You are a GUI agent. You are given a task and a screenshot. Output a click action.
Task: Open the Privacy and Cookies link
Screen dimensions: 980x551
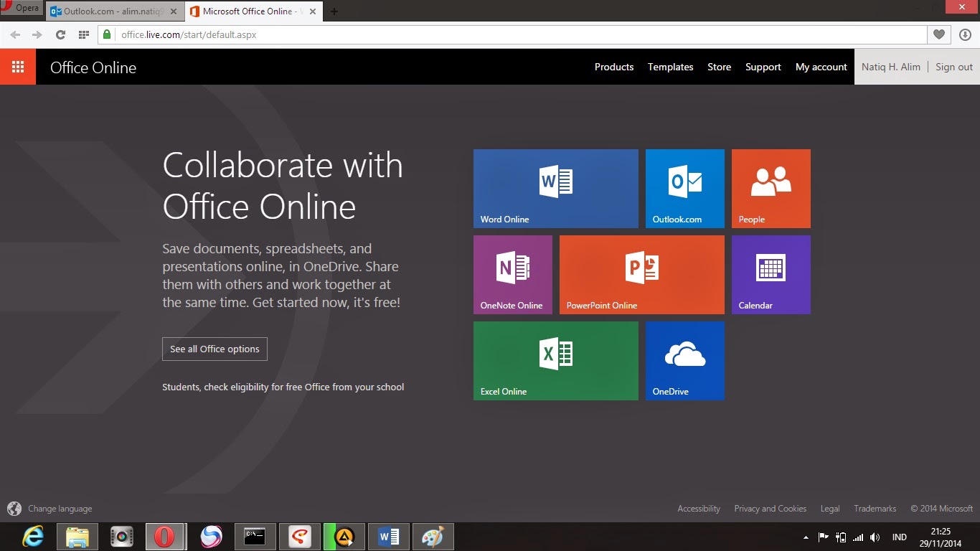point(771,509)
